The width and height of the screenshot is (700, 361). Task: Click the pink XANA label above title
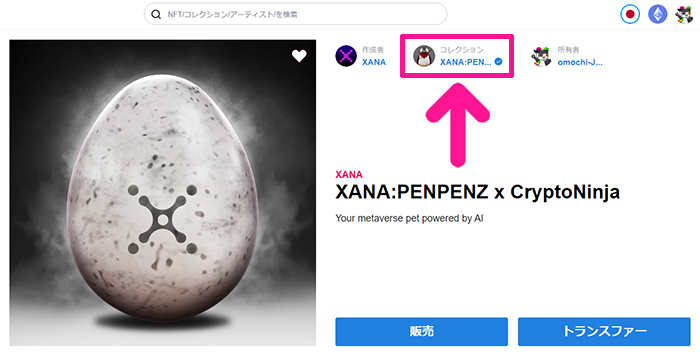click(349, 174)
